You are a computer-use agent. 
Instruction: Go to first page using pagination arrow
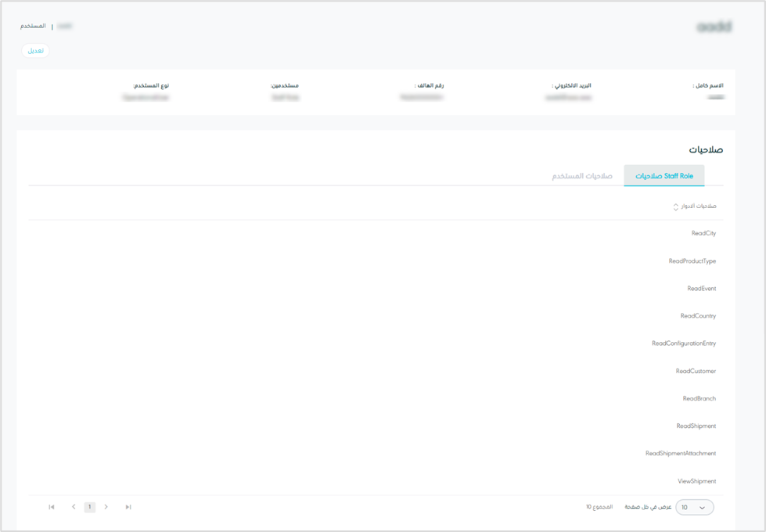(x=52, y=507)
